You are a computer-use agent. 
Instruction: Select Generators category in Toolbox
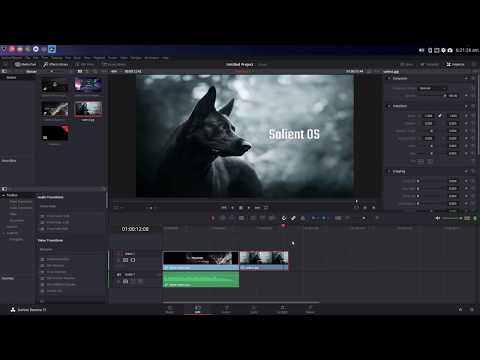coord(17,220)
